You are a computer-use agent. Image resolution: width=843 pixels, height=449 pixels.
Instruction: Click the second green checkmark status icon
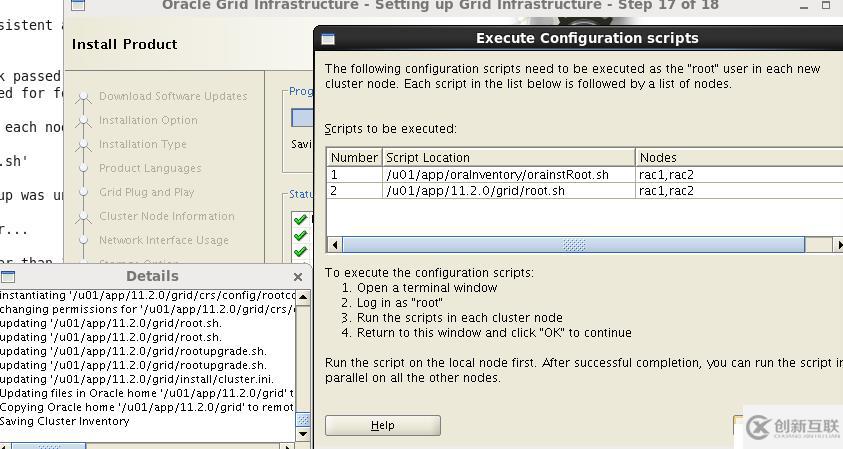tap(301, 236)
